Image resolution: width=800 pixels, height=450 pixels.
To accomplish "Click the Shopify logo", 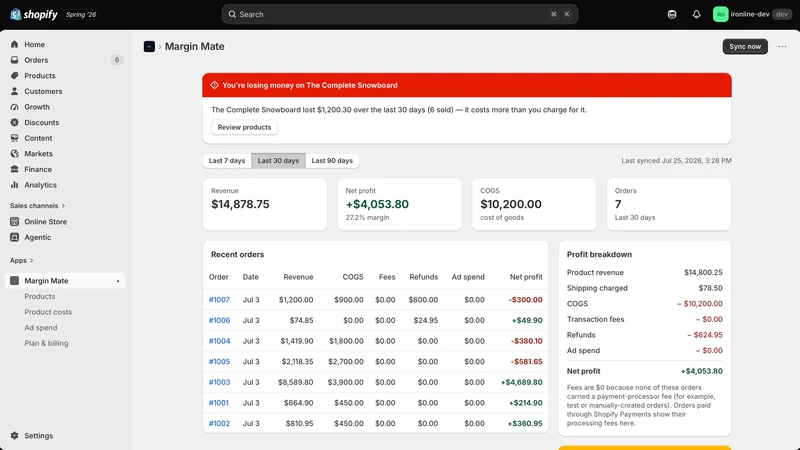I will click(x=34, y=14).
